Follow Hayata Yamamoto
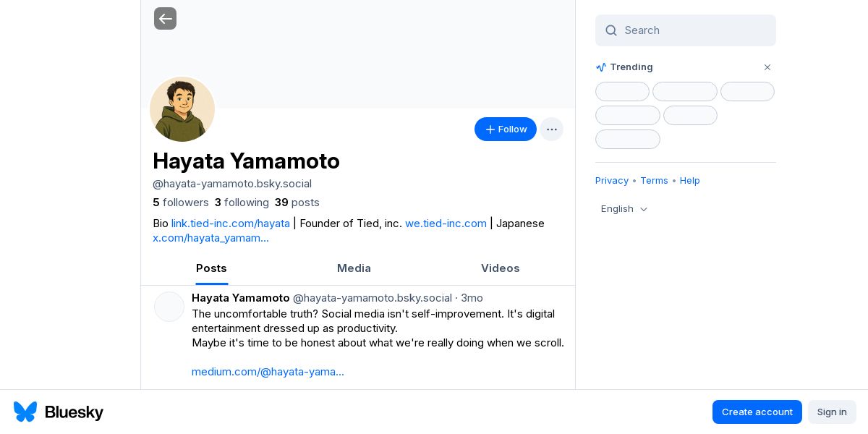 coord(505,129)
